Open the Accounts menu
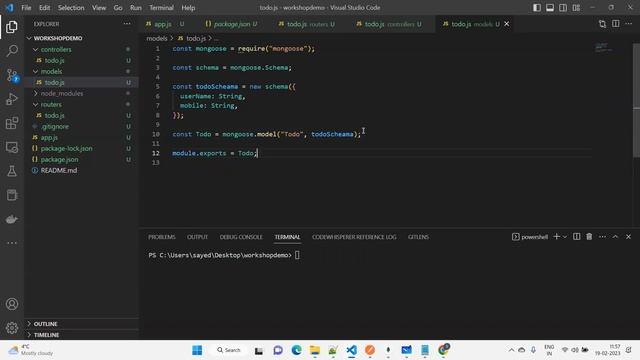The width and height of the screenshot is (640, 360). click(x=12, y=304)
